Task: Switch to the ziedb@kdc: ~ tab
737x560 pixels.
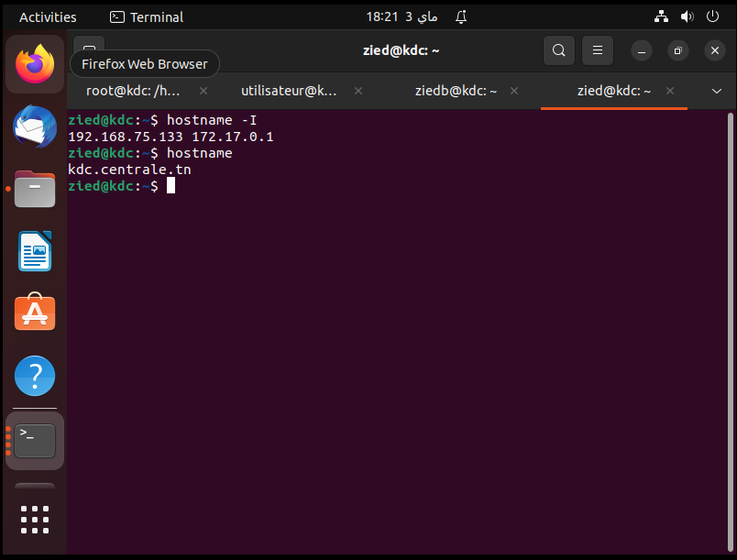Action: [456, 91]
